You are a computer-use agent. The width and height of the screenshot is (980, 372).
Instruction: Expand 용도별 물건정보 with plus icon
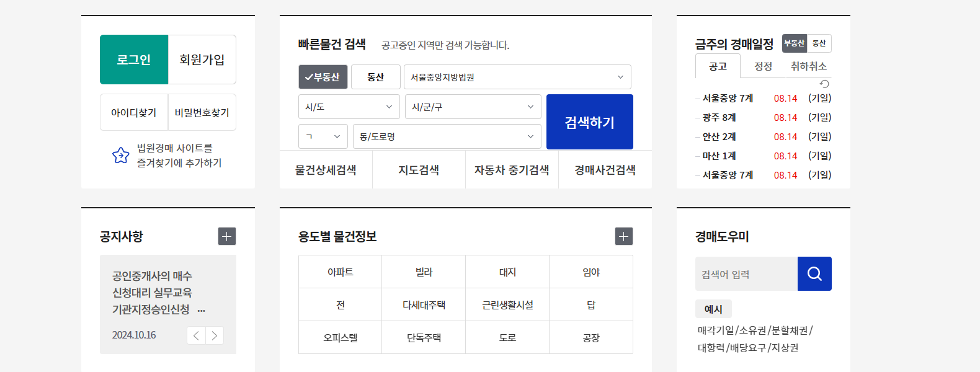pos(624,236)
